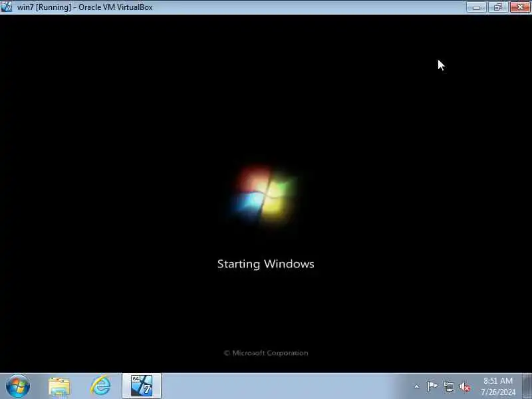The image size is (532, 399).
Task: Click the win7 [Running] title bar text
Action: (x=85, y=7)
